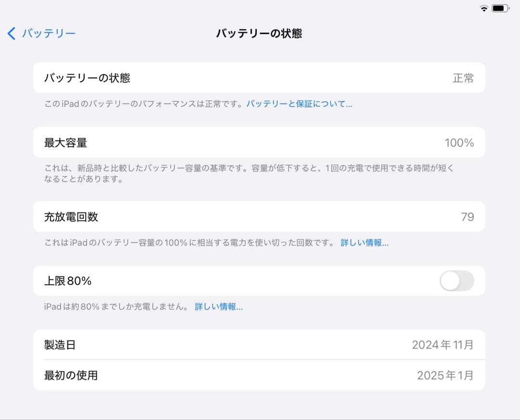
Task: Click the 最大容量 row showing 100%
Action: click(259, 142)
